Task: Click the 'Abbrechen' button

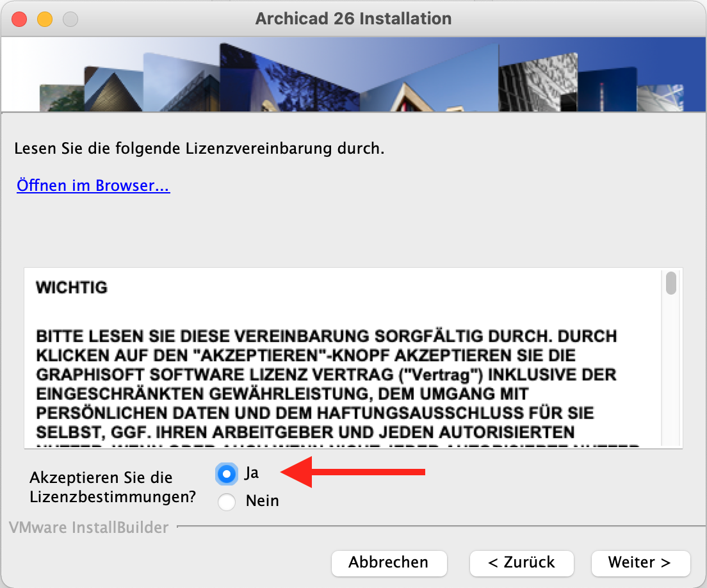Action: (389, 563)
